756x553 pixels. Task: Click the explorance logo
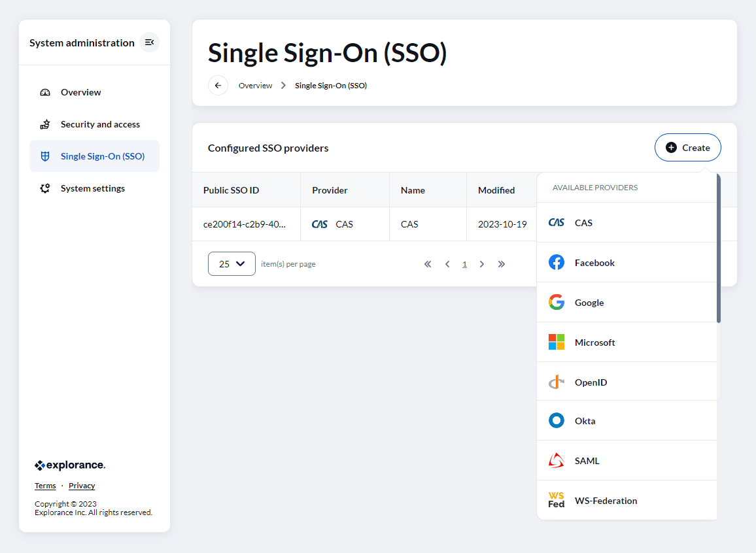[x=70, y=465]
